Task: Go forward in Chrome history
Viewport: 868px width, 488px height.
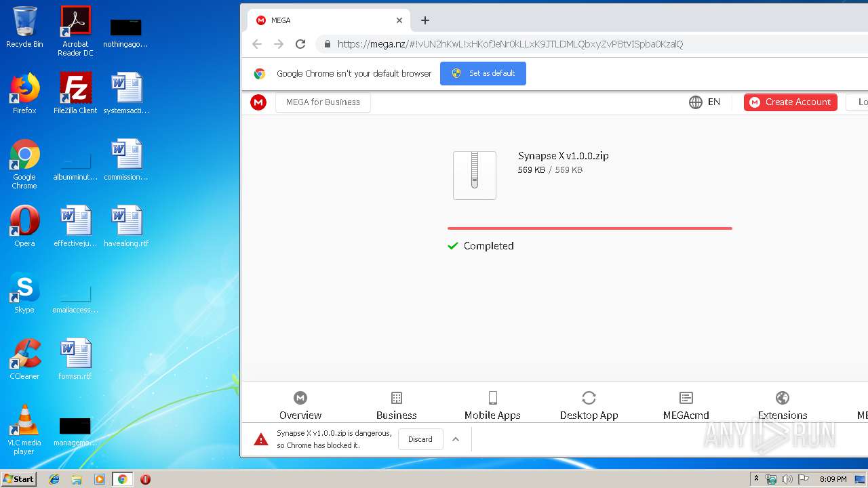Action: pyautogui.click(x=279, y=44)
